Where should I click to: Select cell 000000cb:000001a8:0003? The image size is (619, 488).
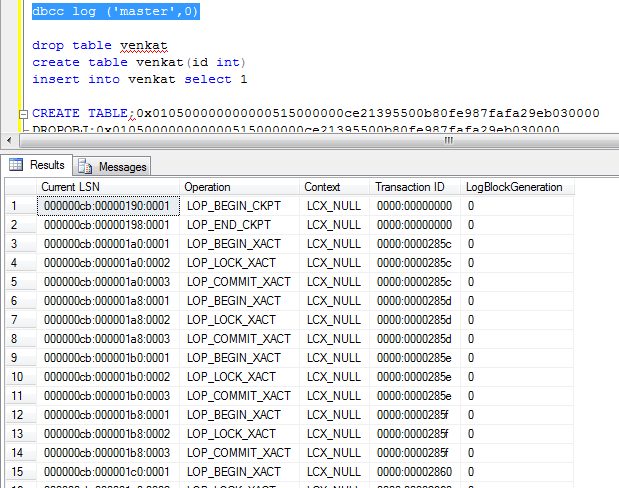[108, 339]
